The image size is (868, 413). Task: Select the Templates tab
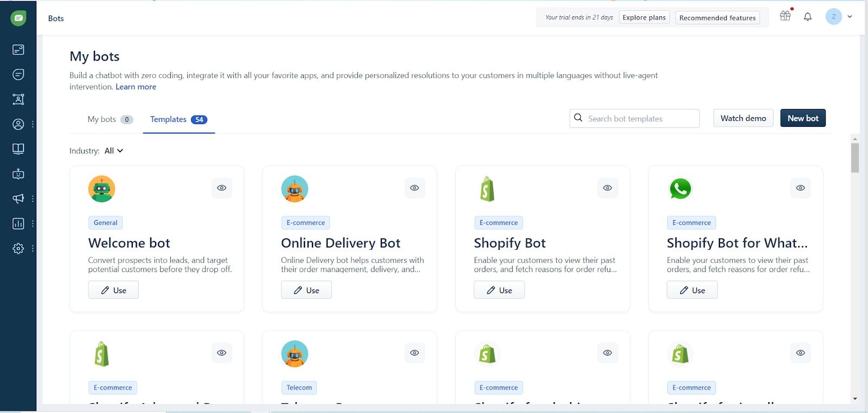coord(178,119)
